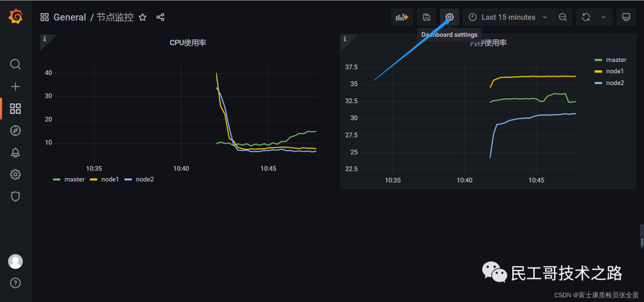Open the dashboard grid icon beside General

44,17
